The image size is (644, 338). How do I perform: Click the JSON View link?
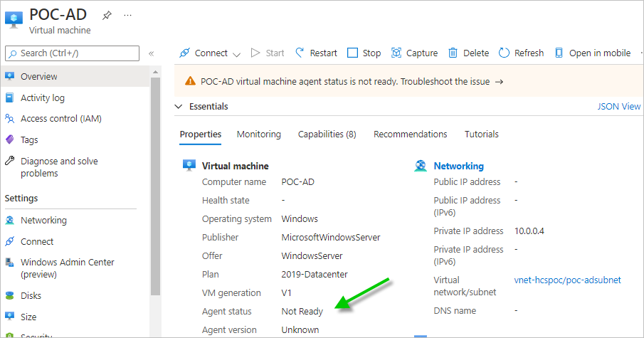pos(618,106)
